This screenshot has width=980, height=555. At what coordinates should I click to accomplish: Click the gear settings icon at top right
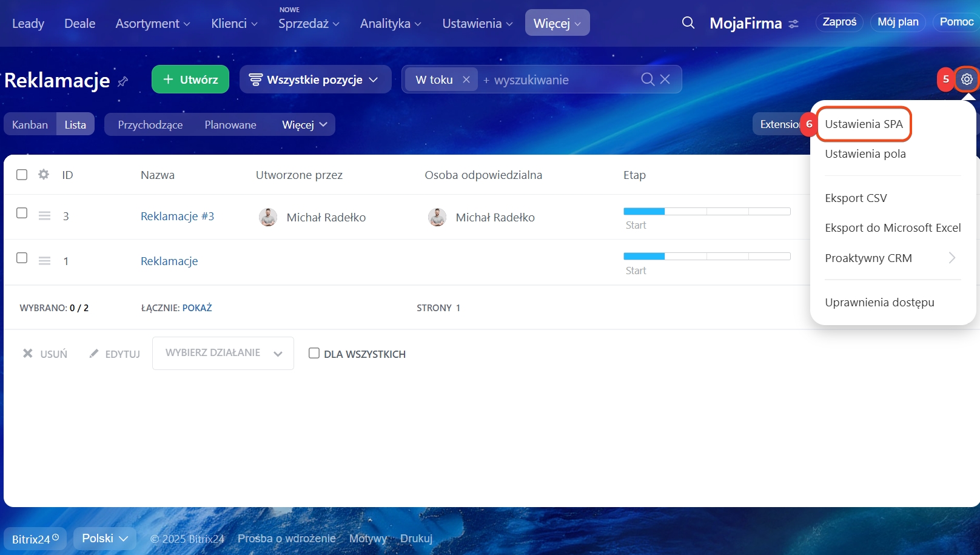pyautogui.click(x=967, y=79)
